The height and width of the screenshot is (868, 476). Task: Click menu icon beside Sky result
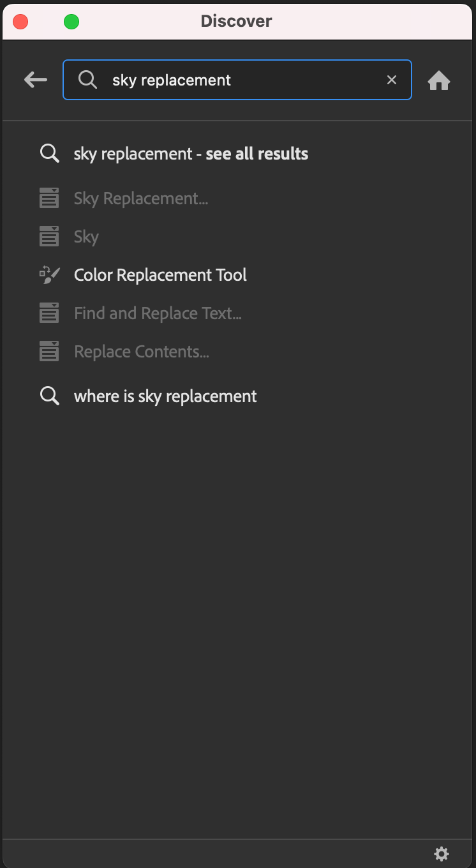(49, 237)
